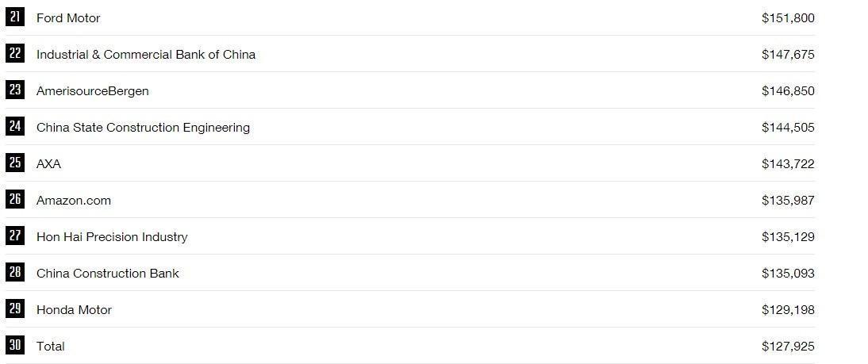Screen dimensions: 868x364
Task: Click the rank 24 badge
Action: pos(15,126)
